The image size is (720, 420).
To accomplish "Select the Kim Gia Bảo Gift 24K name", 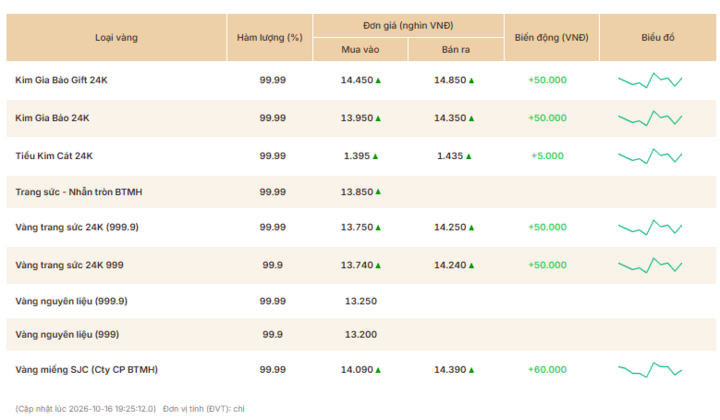I will [62, 80].
